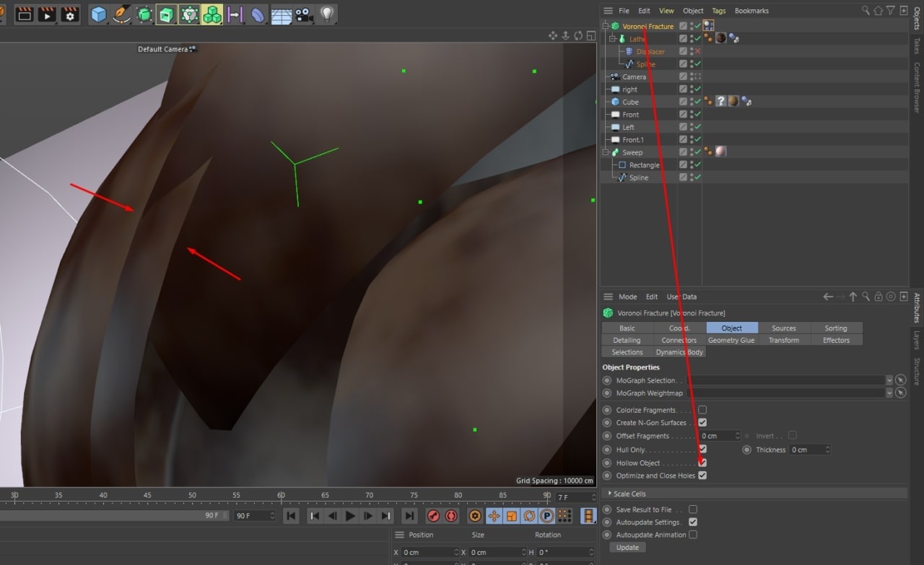This screenshot has height=565, width=924.
Task: Open Render to Picture Viewer icon
Action: 47,14
